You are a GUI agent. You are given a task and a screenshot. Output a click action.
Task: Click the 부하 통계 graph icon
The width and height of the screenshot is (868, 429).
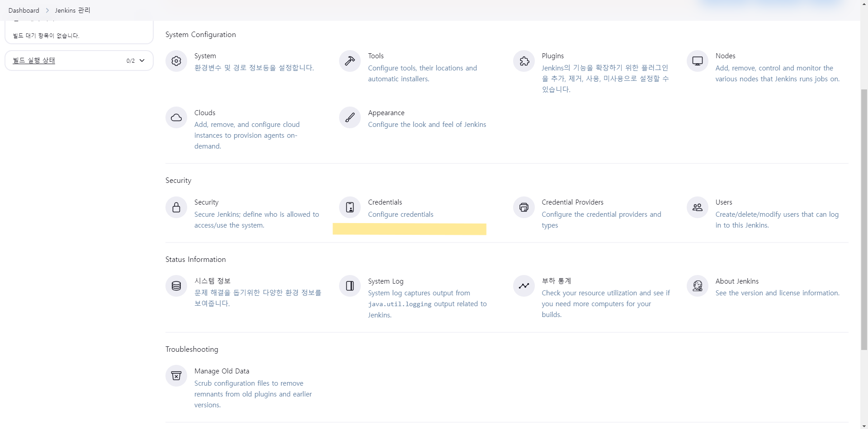pyautogui.click(x=524, y=286)
